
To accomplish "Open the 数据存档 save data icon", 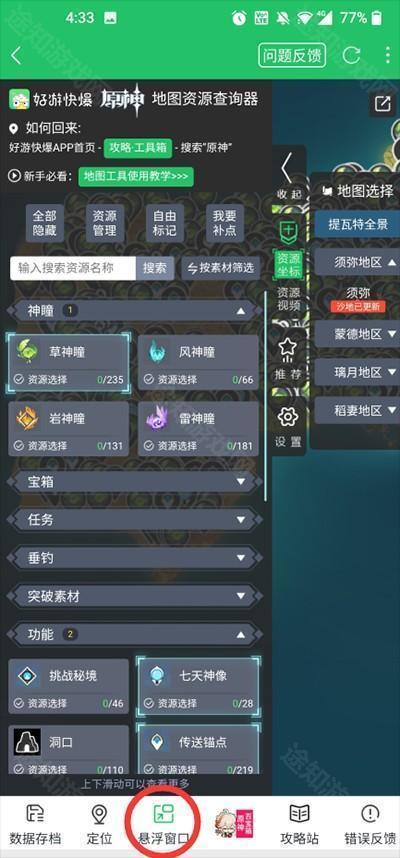I will pos(36,814).
